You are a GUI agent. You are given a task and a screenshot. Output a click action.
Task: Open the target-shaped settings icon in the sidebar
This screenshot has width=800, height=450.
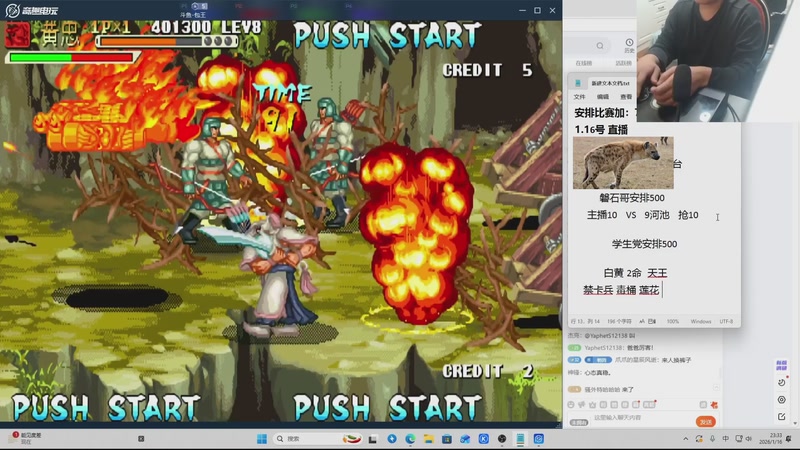tap(782, 399)
